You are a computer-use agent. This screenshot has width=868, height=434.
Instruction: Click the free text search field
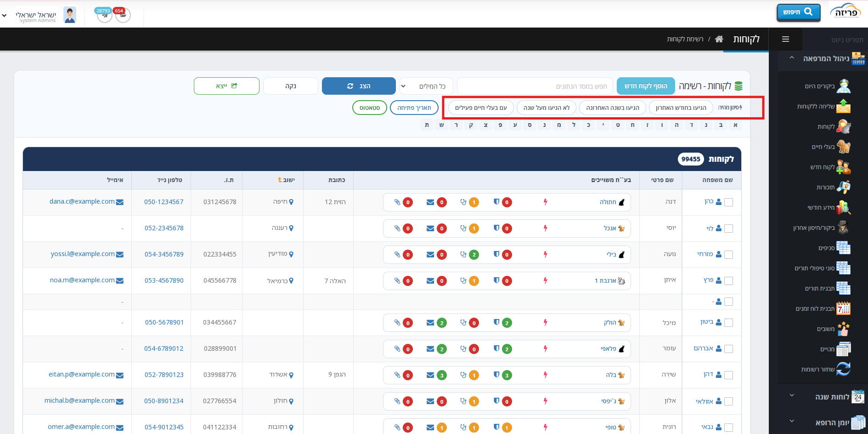click(x=535, y=86)
